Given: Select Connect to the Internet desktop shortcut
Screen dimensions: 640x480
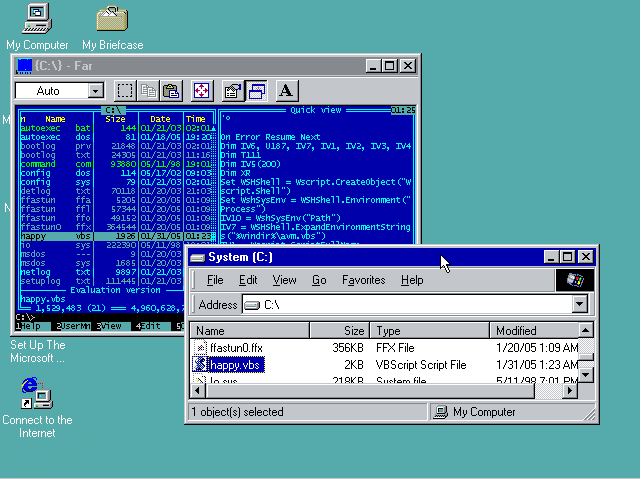Looking at the screenshot, I should tap(36, 392).
